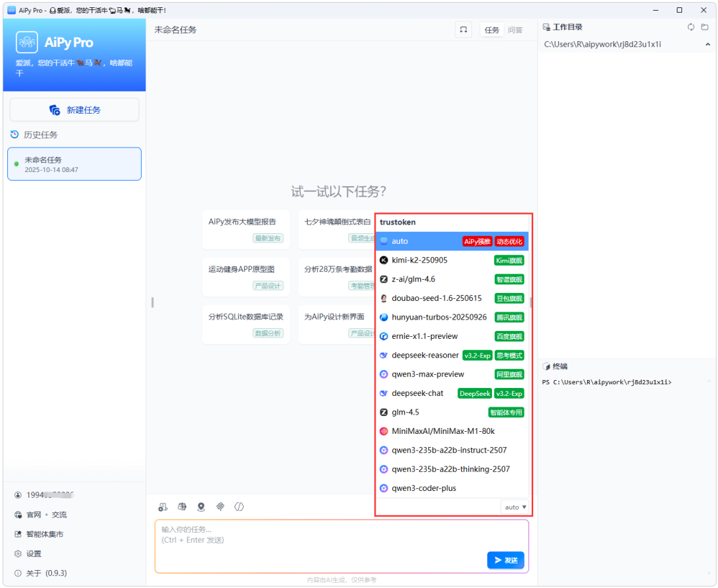
Task: Click the 设置 gear icon
Action: click(18, 553)
